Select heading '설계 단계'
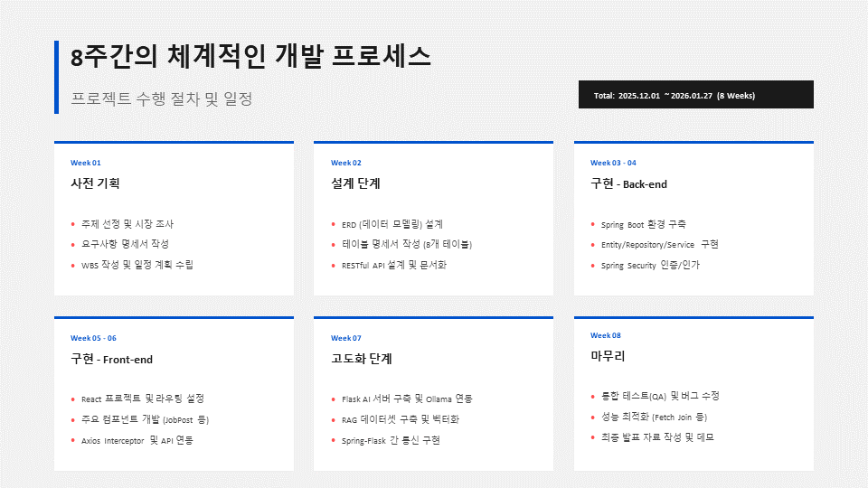The width and height of the screenshot is (868, 488). tap(355, 183)
